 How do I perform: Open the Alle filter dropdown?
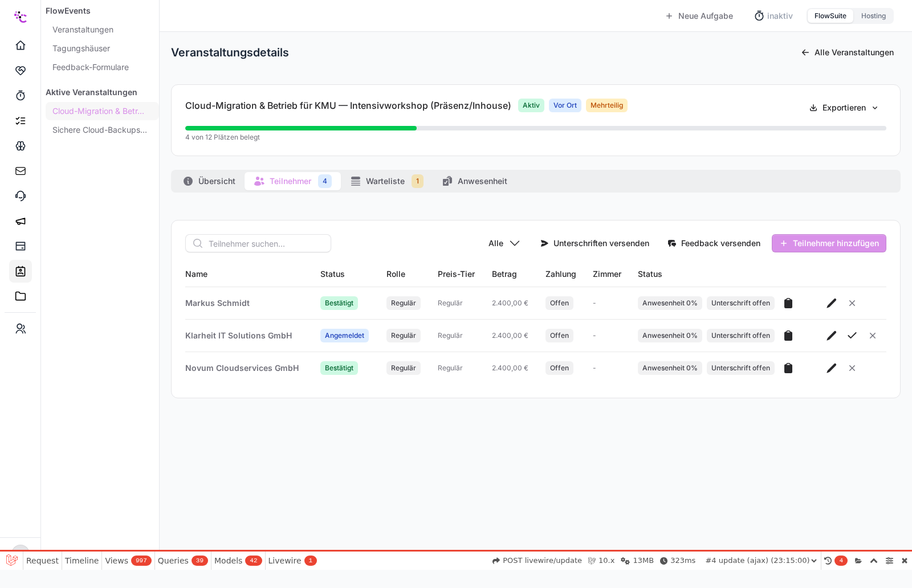coord(504,243)
